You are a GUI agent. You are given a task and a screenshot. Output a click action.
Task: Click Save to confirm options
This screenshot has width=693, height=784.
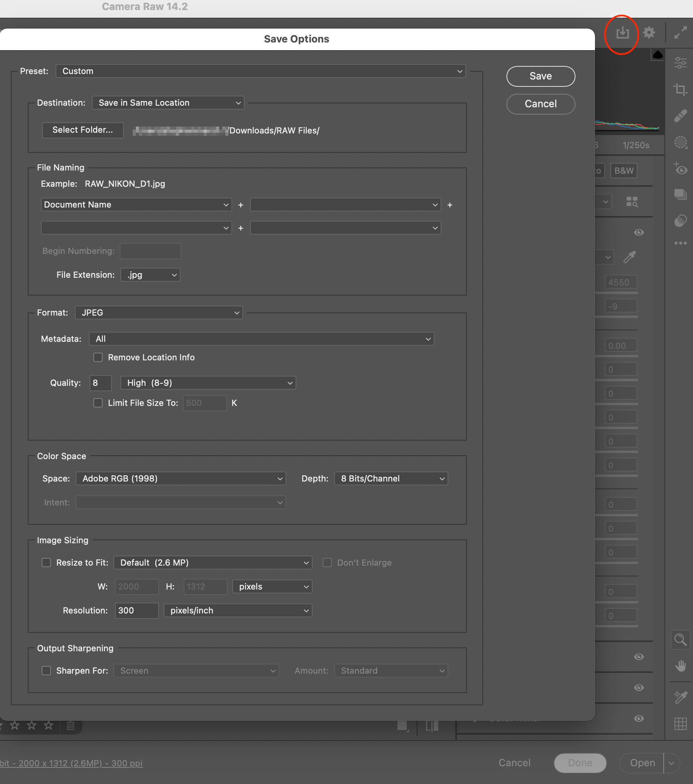click(x=540, y=76)
